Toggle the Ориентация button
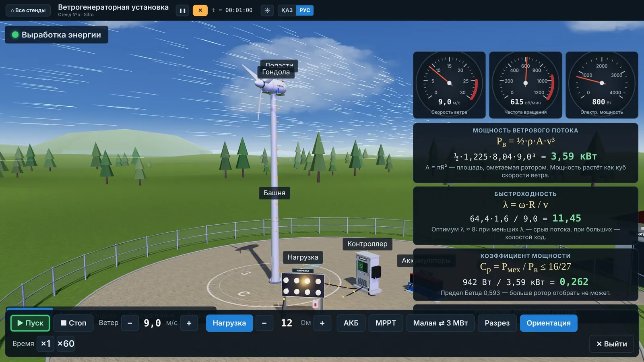The height and width of the screenshot is (362, 644). click(x=549, y=323)
